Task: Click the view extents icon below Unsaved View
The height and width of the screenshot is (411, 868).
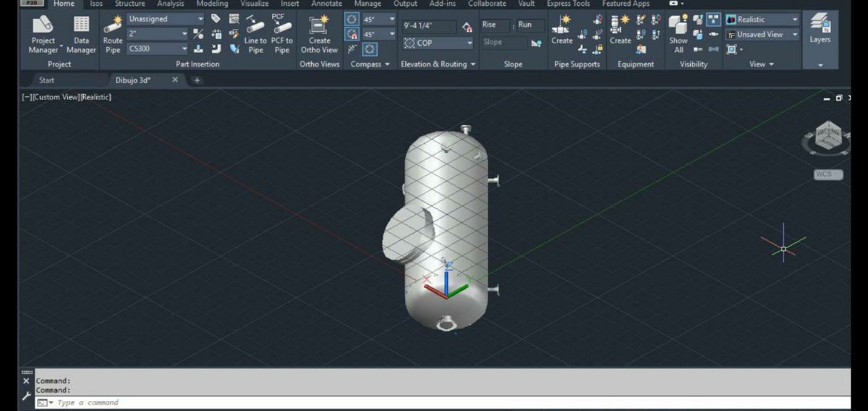Action: coord(732,49)
